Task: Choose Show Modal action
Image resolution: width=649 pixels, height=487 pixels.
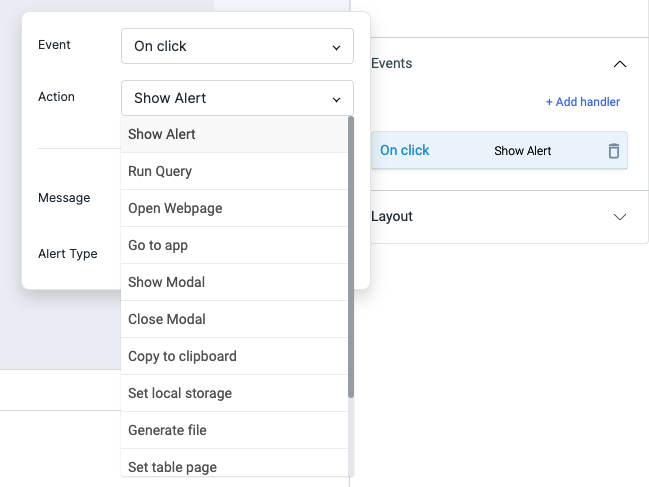Action: tap(166, 282)
